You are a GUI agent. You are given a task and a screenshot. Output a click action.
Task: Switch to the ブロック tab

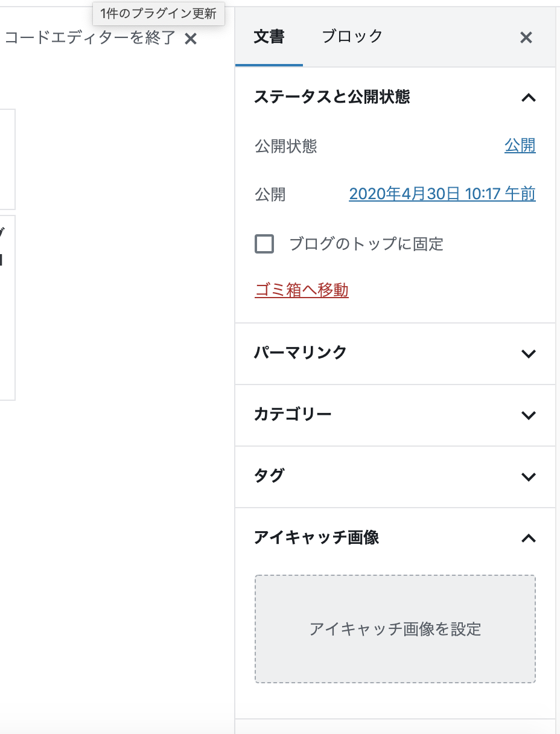(x=352, y=36)
